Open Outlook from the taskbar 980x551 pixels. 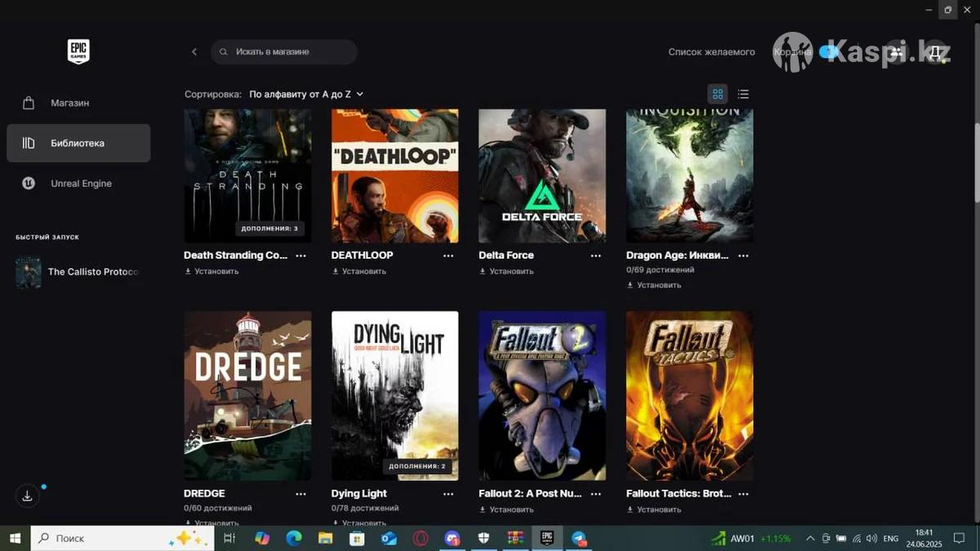coord(389,538)
